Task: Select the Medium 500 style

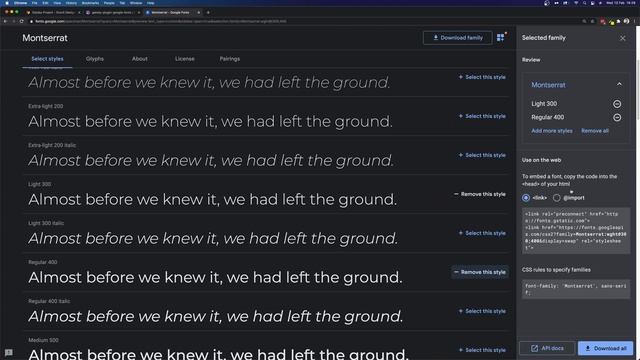Action: point(482,350)
